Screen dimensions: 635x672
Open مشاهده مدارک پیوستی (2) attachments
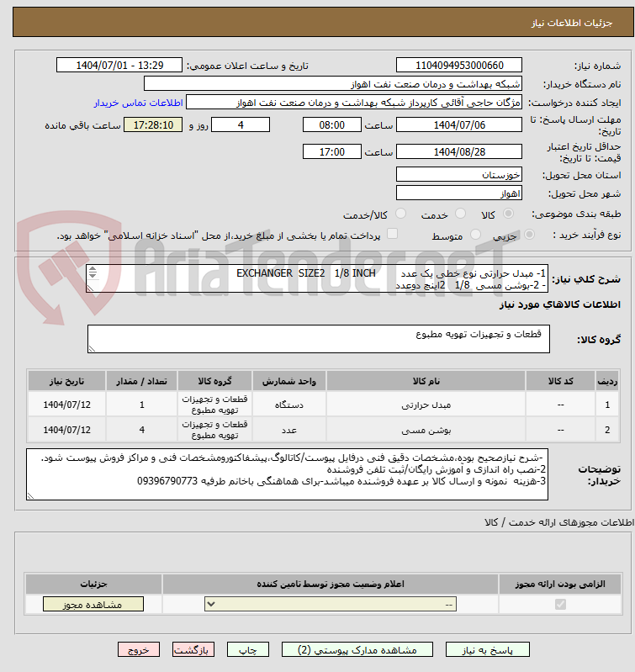coord(357,650)
